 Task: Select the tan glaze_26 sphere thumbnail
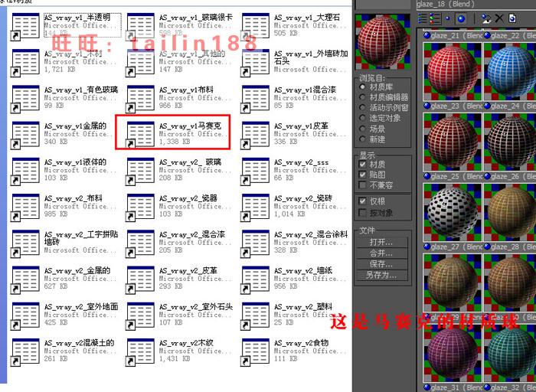click(510, 212)
